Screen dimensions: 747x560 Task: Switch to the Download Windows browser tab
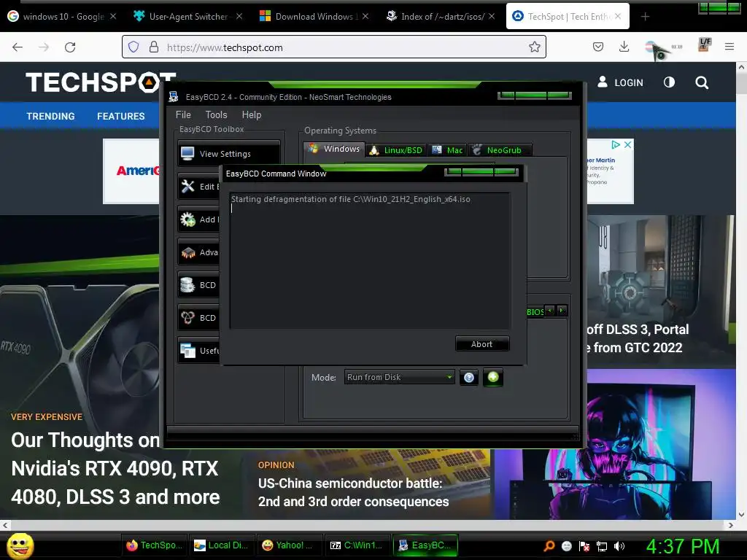[314, 16]
